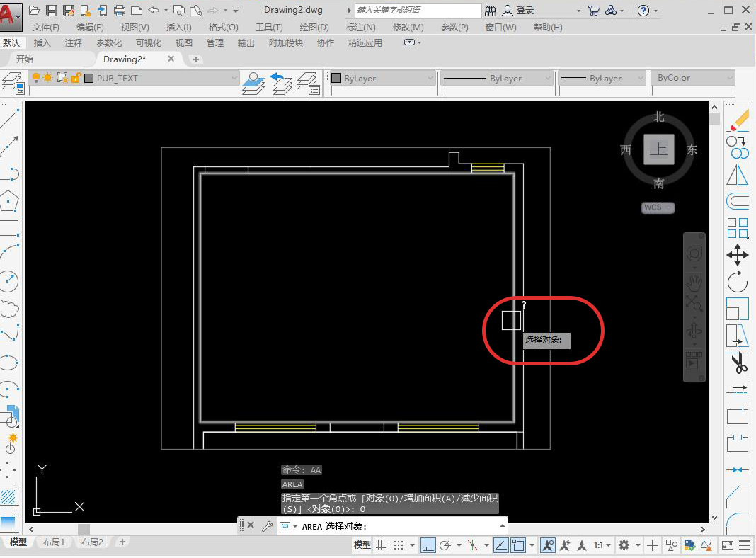
Task: Expand the PUB_TEXT layer dropdown
Action: (x=234, y=78)
